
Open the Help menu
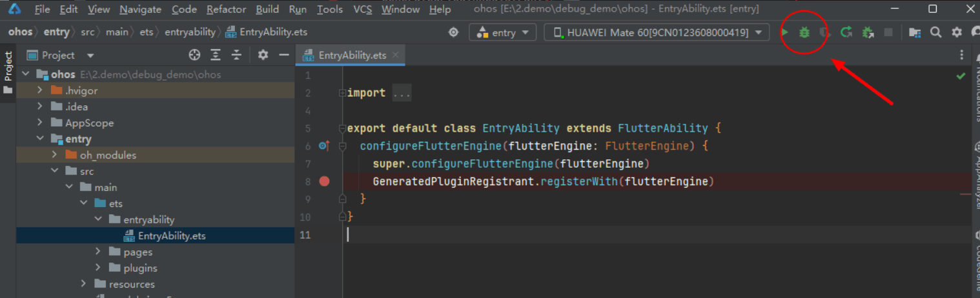pos(440,9)
